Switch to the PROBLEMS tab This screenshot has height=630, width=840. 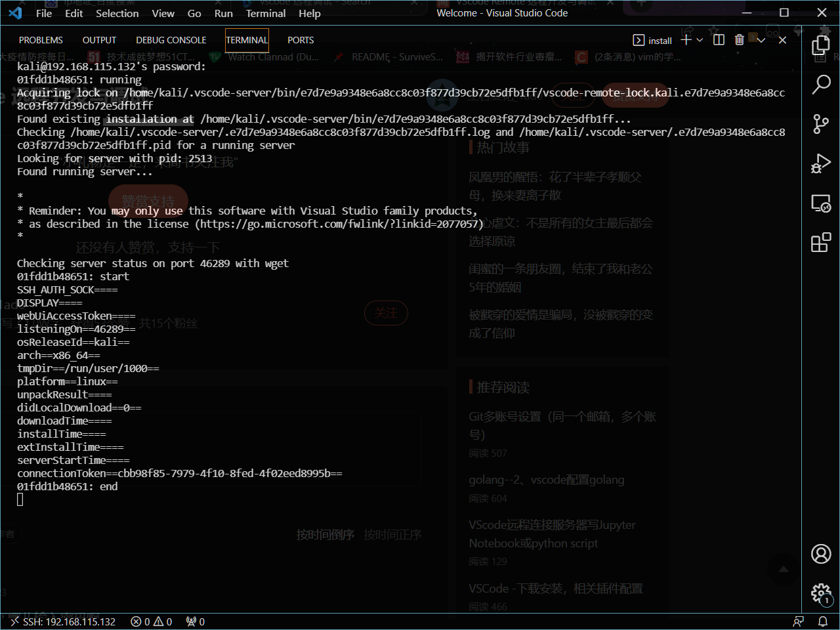click(41, 40)
